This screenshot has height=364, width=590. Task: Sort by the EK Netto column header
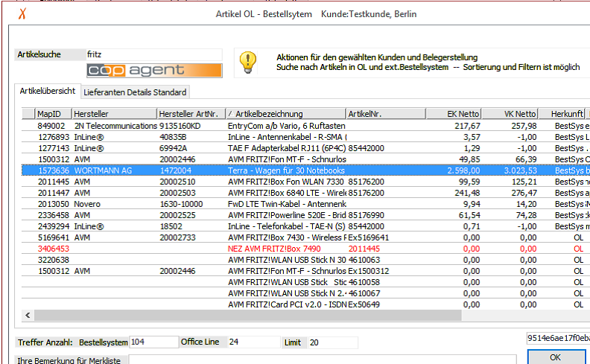pyautogui.click(x=454, y=114)
